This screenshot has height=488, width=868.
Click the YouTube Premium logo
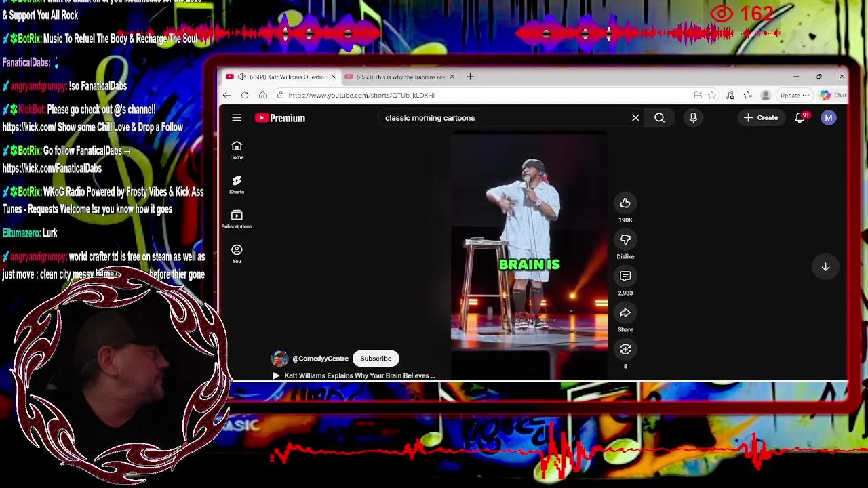[280, 118]
